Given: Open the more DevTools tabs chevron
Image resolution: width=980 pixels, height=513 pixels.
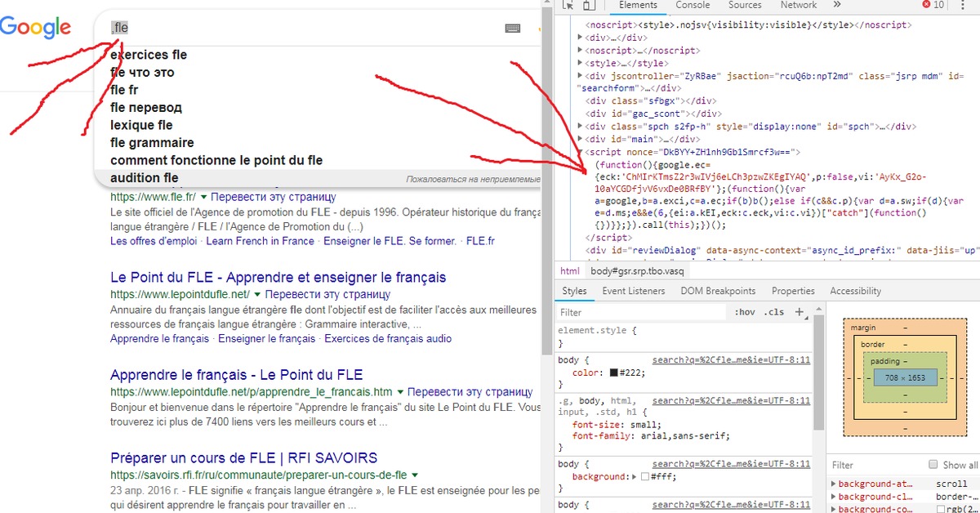Looking at the screenshot, I should (x=836, y=5).
